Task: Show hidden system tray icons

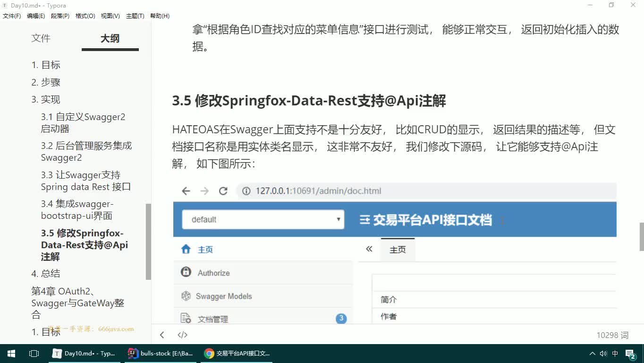Action: tap(593, 353)
